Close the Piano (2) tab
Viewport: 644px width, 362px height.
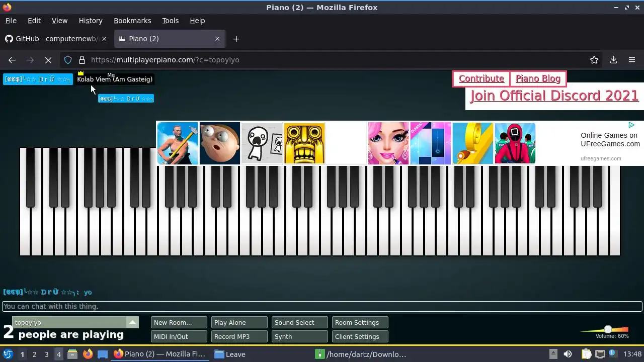[217, 39]
